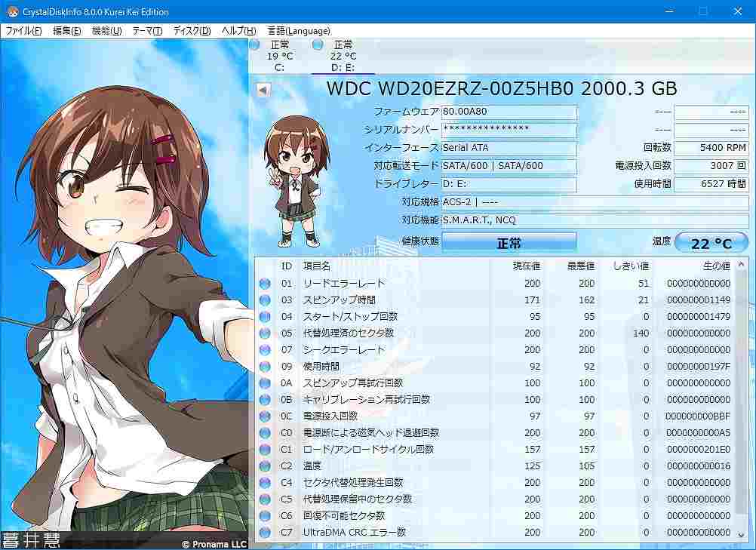Click the status orb of attribute 03
The width and height of the screenshot is (756, 550).
pos(265,300)
